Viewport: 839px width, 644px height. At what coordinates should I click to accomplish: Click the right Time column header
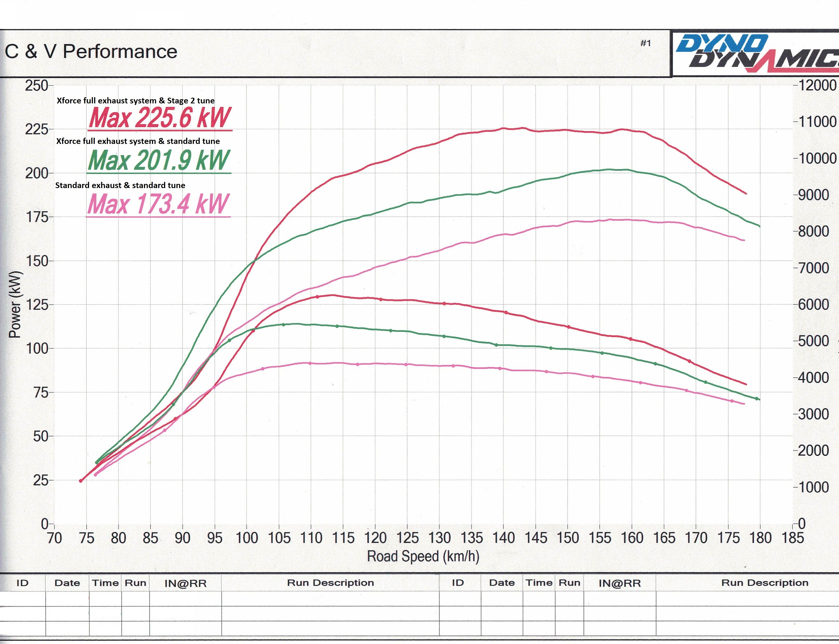pyautogui.click(x=539, y=583)
